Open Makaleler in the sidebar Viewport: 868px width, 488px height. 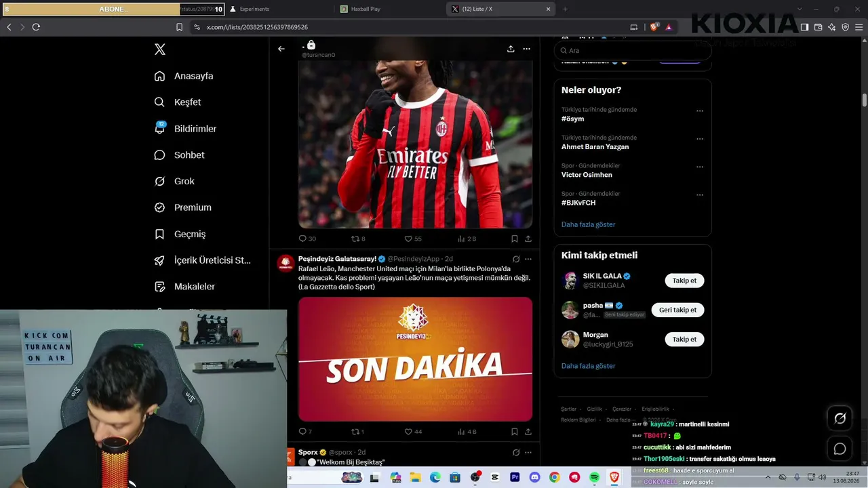[x=185, y=287]
